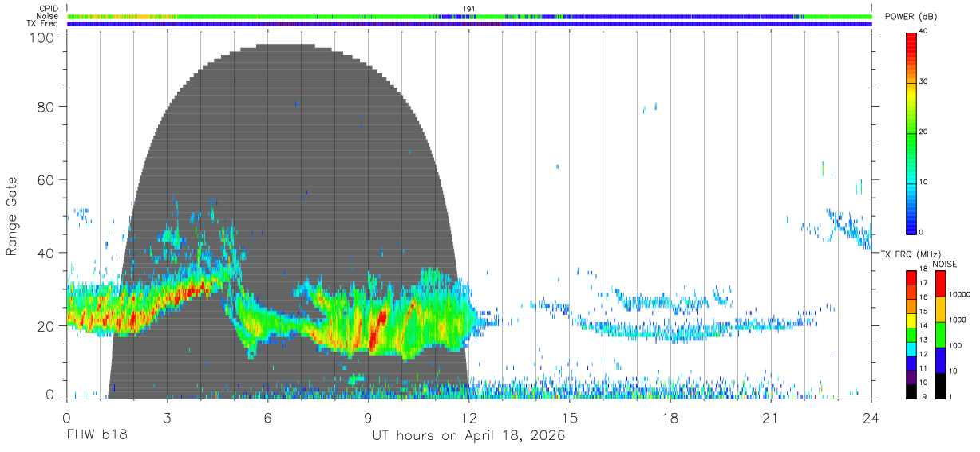The width and height of the screenshot is (980, 452).
Task: Click the TX Freq row label
Action: [x=44, y=24]
